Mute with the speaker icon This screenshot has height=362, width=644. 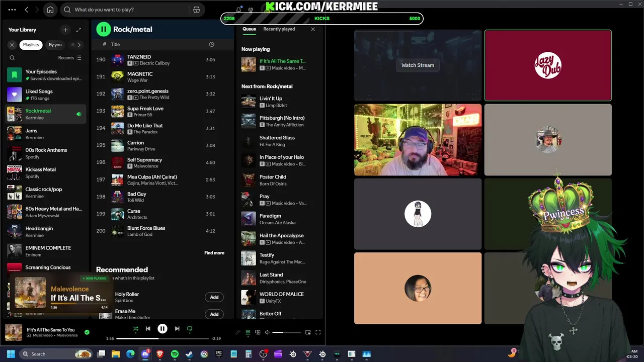click(x=267, y=332)
